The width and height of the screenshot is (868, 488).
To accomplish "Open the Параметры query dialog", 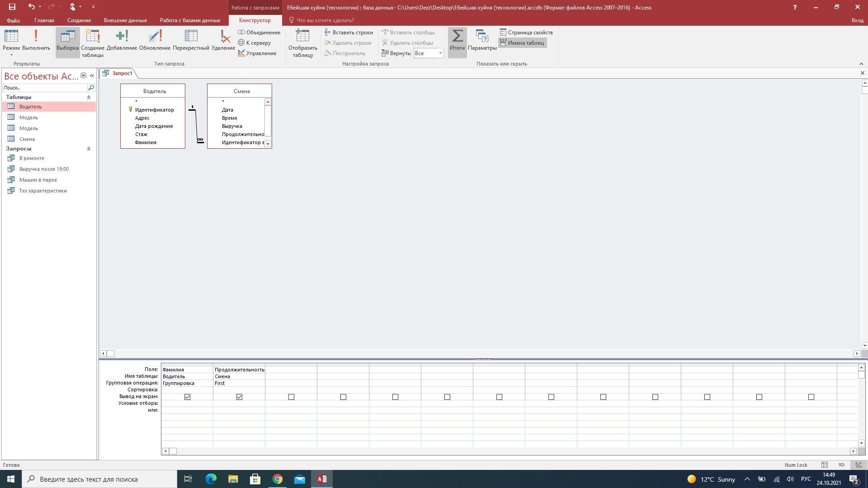I will 482,41.
